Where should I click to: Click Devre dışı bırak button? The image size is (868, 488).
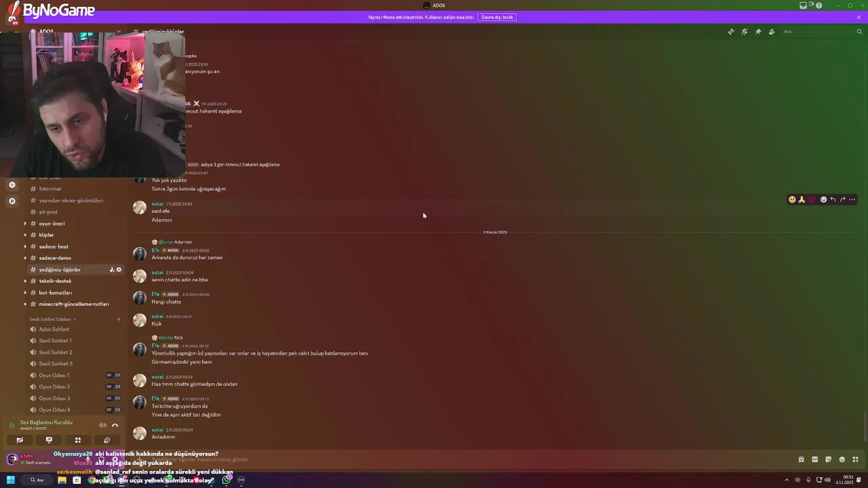[497, 17]
